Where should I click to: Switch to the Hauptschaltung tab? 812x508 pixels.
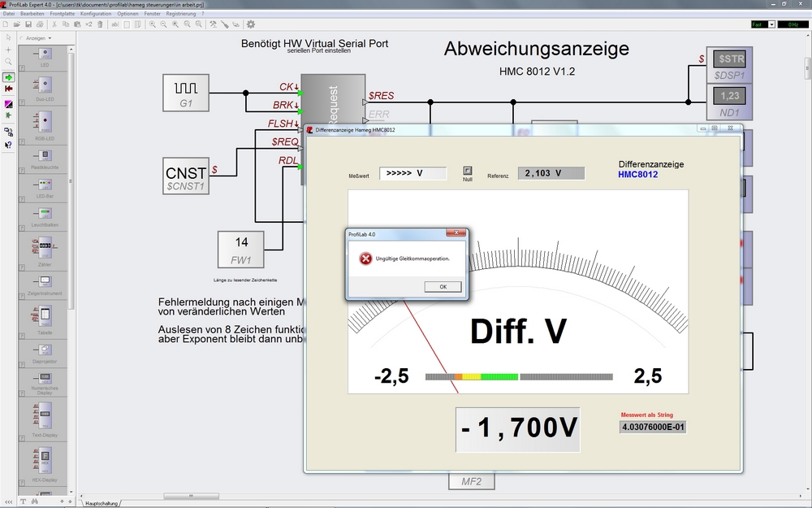[101, 503]
